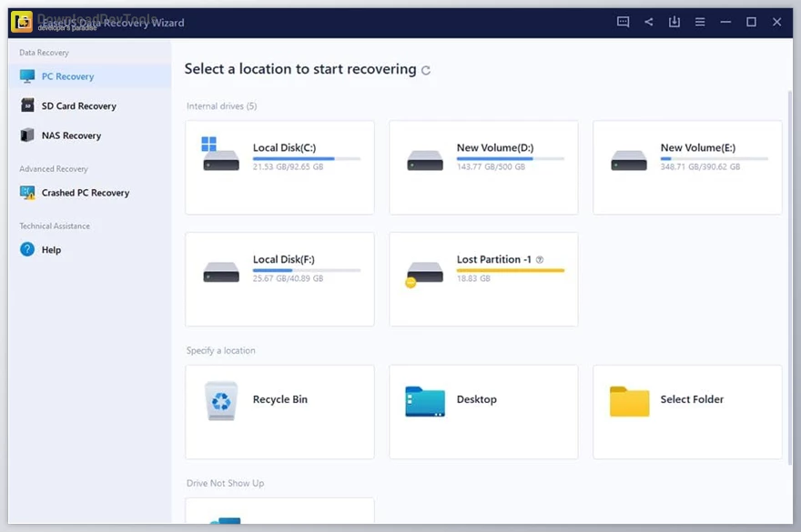Click the PC Recovery monitor icon
The image size is (801, 532).
pos(27,76)
